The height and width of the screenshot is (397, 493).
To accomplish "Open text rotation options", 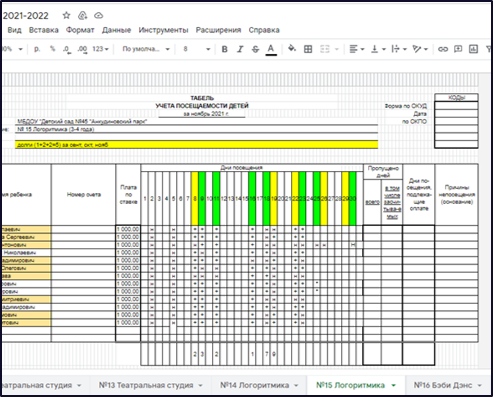I will pyautogui.click(x=420, y=49).
